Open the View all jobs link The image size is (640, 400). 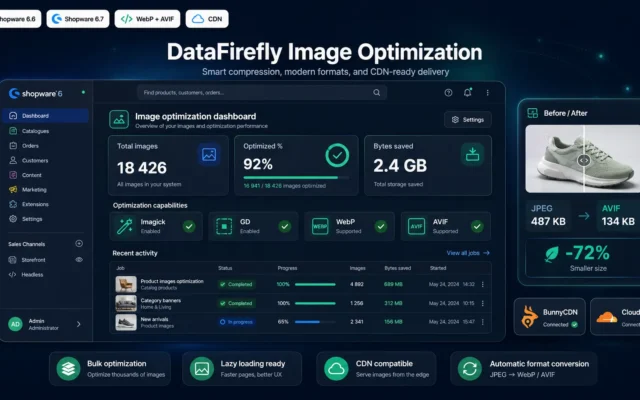(468, 253)
